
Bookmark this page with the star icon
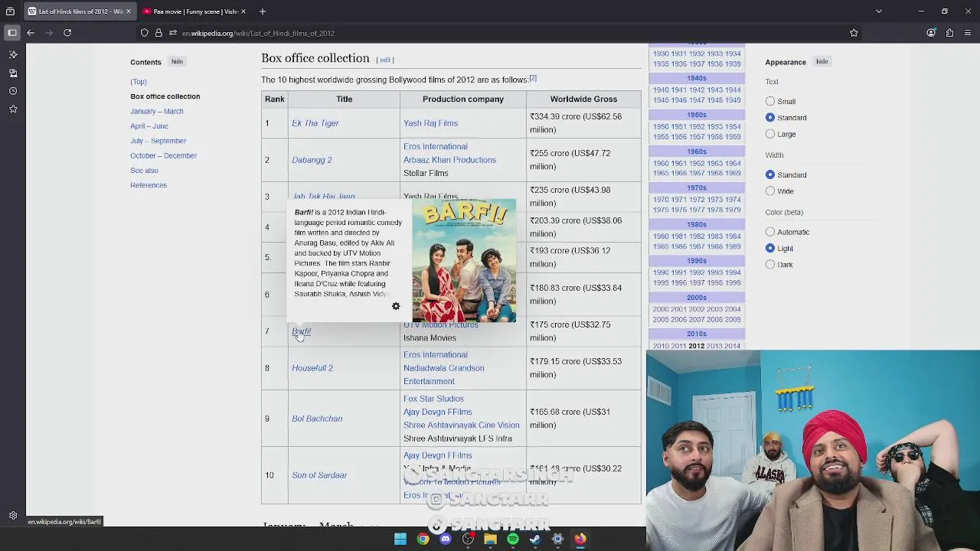click(x=854, y=33)
